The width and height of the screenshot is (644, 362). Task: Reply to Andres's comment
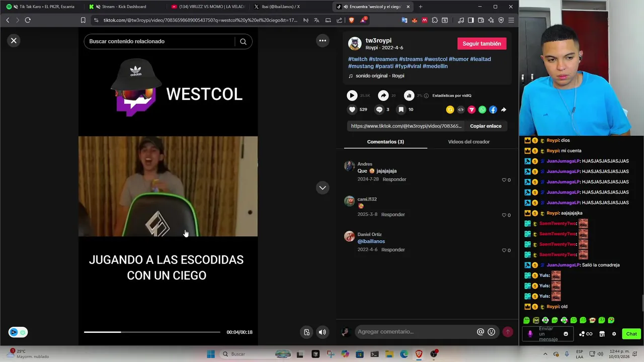[x=394, y=179]
